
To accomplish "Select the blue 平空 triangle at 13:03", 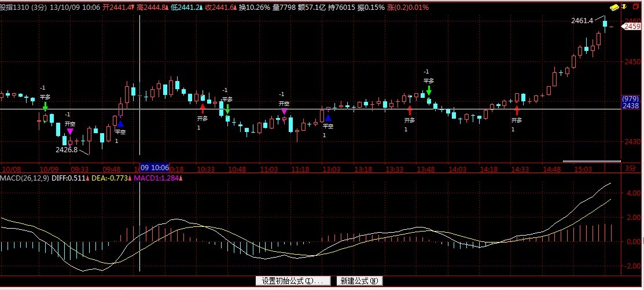I will [x=327, y=118].
